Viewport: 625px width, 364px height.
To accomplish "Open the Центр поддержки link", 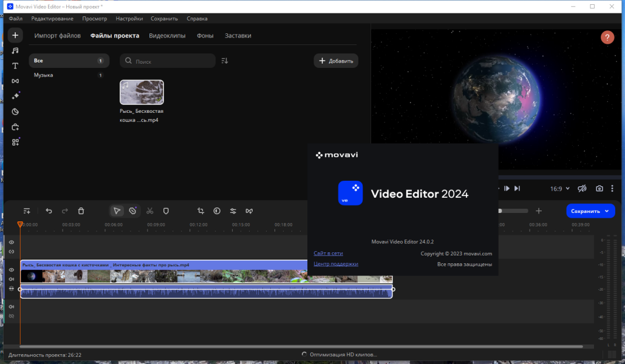I will click(x=336, y=264).
